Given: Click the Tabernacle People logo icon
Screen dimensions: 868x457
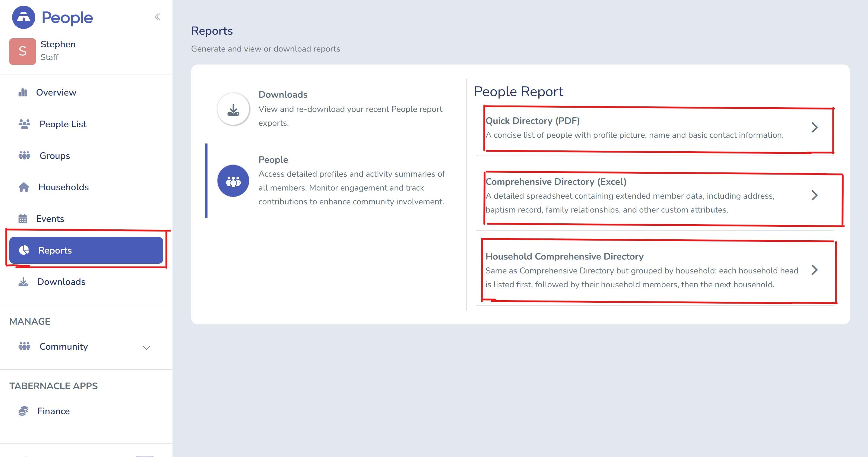Looking at the screenshot, I should pos(24,17).
